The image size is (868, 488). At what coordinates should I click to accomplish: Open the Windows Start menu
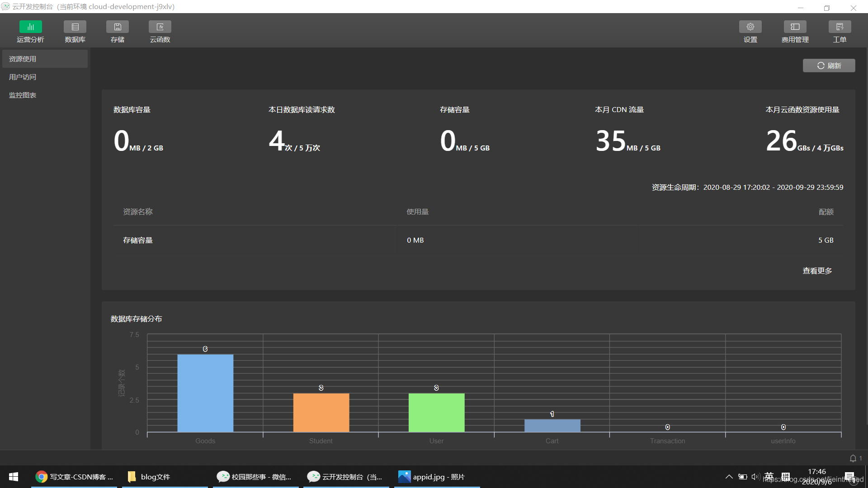click(x=14, y=477)
